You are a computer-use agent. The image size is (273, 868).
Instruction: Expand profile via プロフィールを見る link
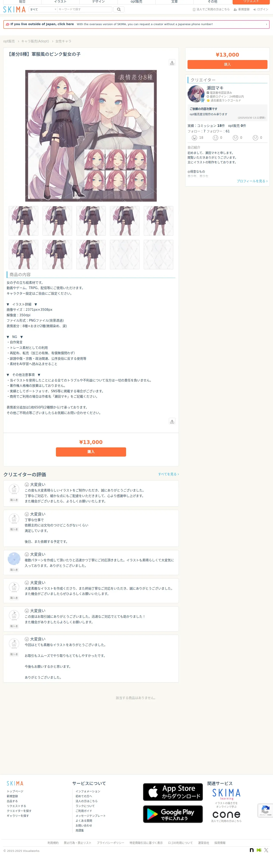click(x=252, y=181)
